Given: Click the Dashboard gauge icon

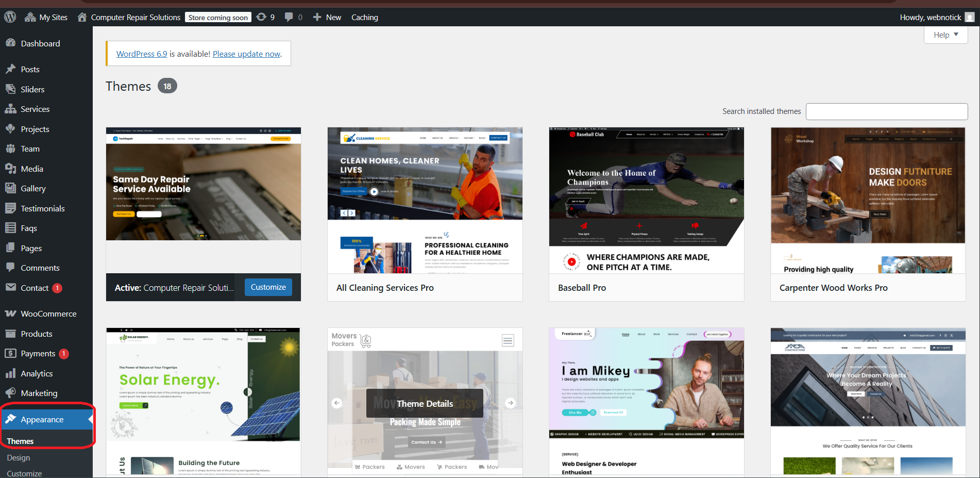Looking at the screenshot, I should coord(10,43).
